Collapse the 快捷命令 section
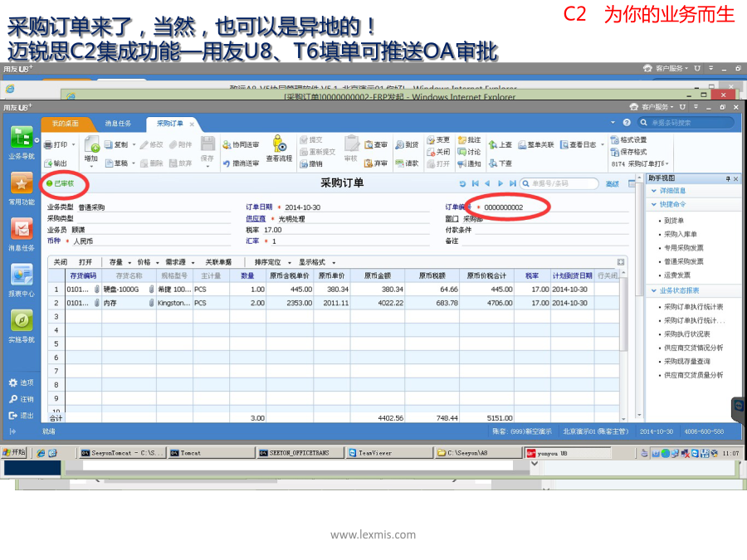This screenshot has height=560, width=747. click(x=654, y=204)
